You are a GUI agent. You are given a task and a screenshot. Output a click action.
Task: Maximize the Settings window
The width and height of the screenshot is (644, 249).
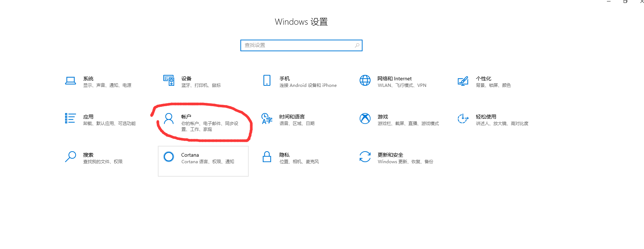(x=625, y=1)
